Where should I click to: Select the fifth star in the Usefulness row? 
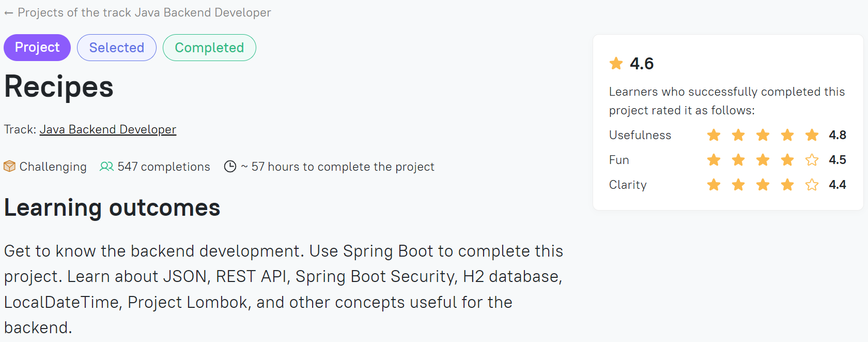pos(811,135)
